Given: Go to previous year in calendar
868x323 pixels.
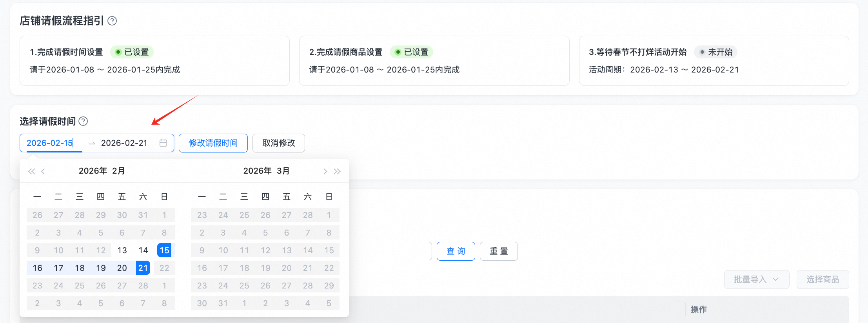Looking at the screenshot, I should (x=32, y=171).
